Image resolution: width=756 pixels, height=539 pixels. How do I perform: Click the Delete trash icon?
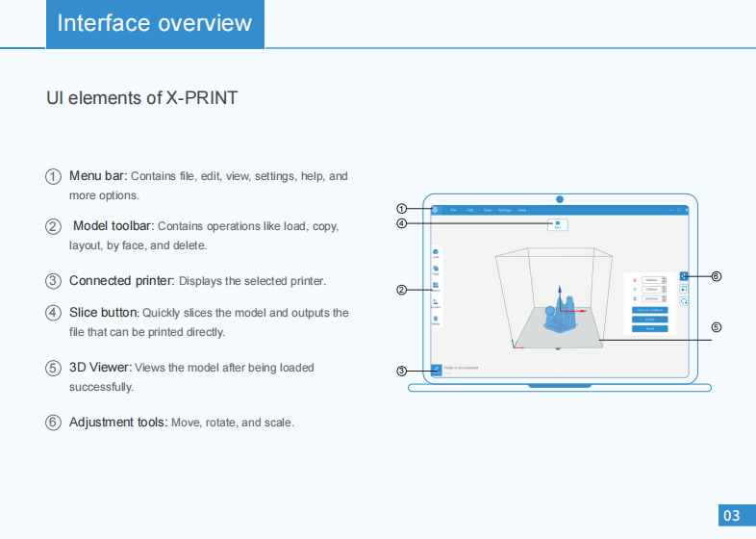point(436,320)
